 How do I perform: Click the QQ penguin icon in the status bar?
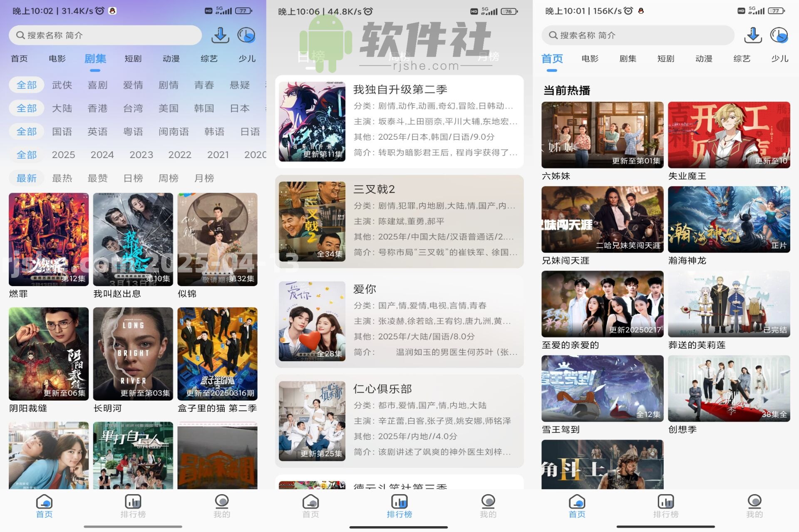tap(112, 11)
